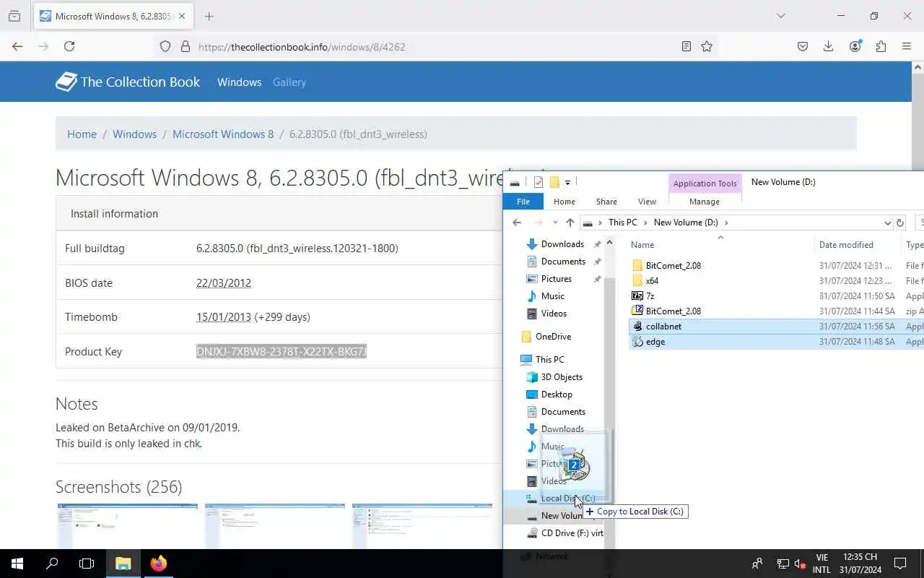Open a new Firefox tab
The image size is (924, 578).
(x=209, y=16)
